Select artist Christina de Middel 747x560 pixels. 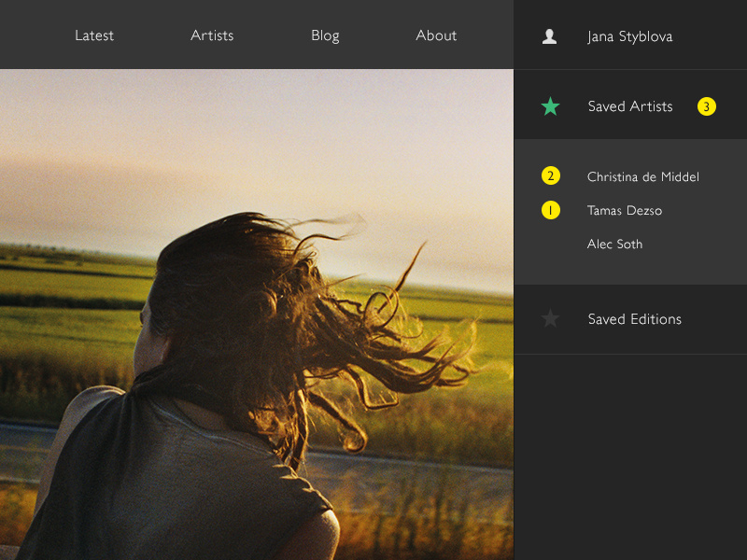642,176
